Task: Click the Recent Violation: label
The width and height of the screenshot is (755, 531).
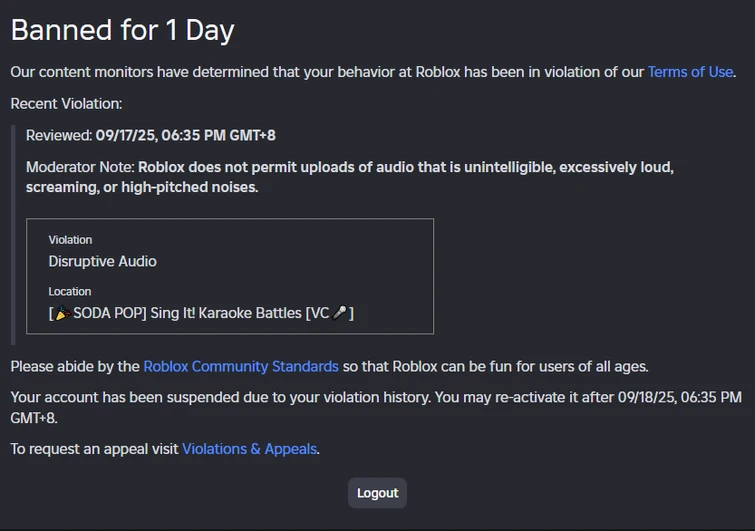Action: (66, 103)
